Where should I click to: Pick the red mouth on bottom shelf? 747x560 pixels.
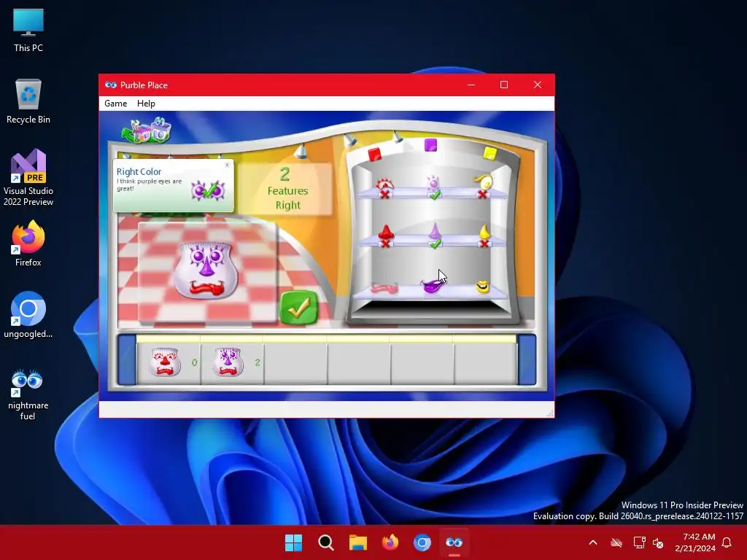coord(384,289)
